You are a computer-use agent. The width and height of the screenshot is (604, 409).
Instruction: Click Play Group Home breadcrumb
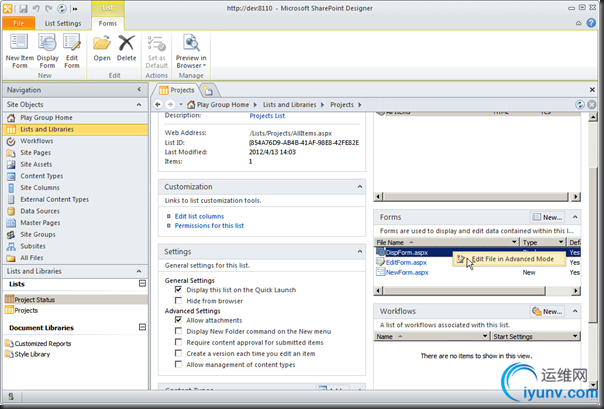point(222,104)
